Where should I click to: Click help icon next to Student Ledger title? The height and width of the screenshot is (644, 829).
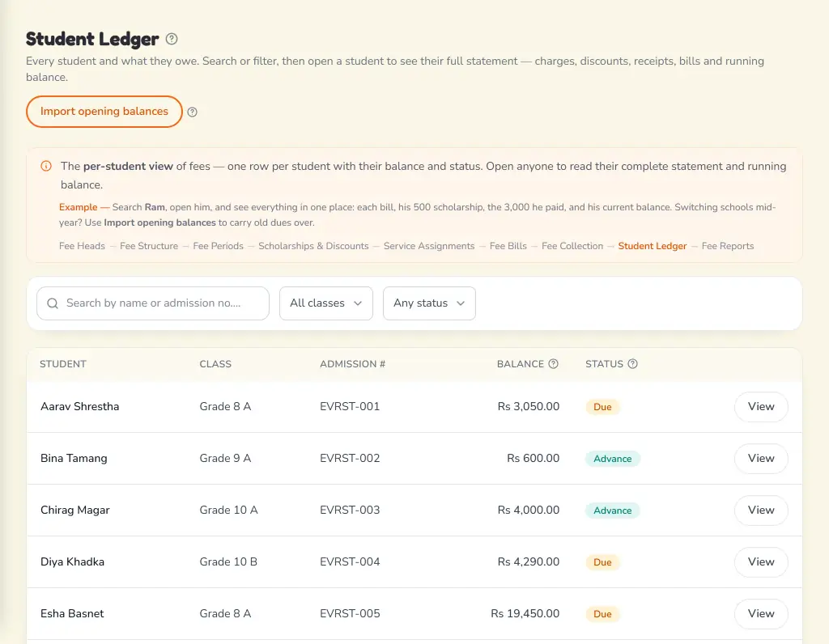[x=172, y=39]
